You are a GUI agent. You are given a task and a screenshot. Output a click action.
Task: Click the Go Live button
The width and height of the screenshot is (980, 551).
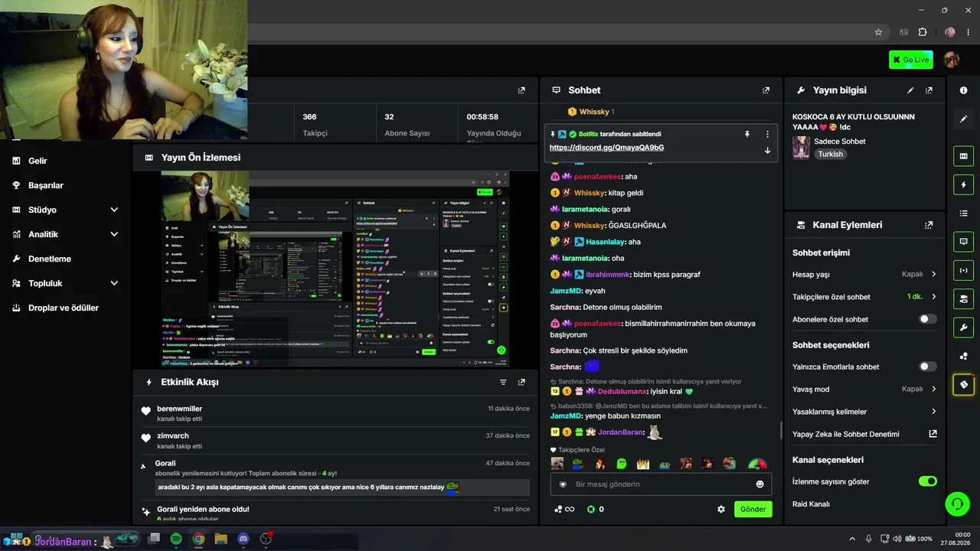pos(910,60)
